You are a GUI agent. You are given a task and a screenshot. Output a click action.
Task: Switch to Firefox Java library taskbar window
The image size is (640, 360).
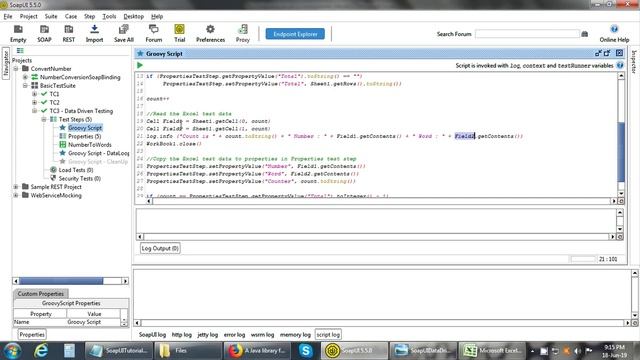(x=258, y=351)
